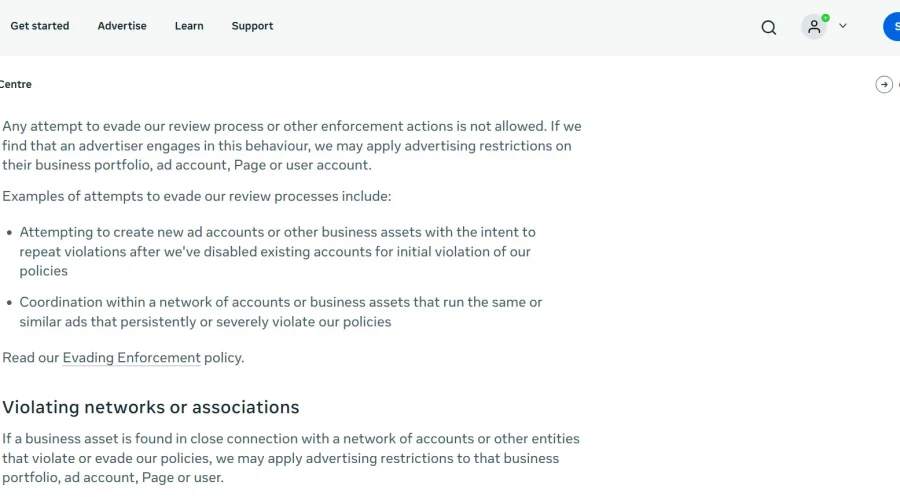Open the Support navigation item
The height and width of the screenshot is (500, 900).
pos(252,26)
